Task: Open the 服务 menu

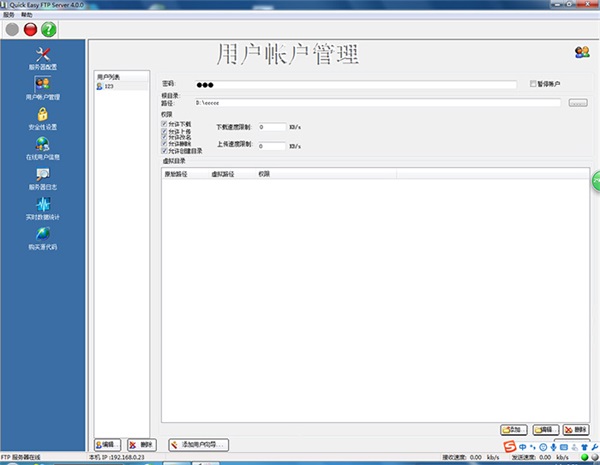Action: pyautogui.click(x=10, y=15)
